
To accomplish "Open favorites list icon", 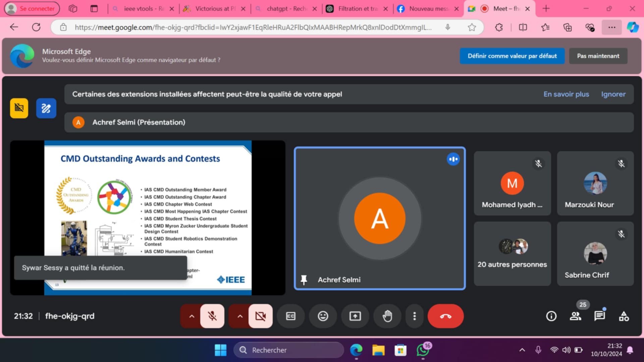I will 545,27.
